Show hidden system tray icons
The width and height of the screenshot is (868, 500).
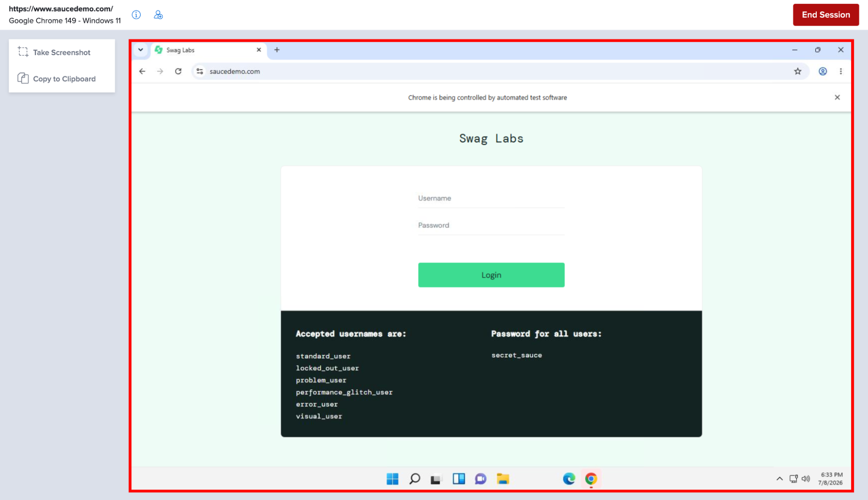click(x=779, y=479)
